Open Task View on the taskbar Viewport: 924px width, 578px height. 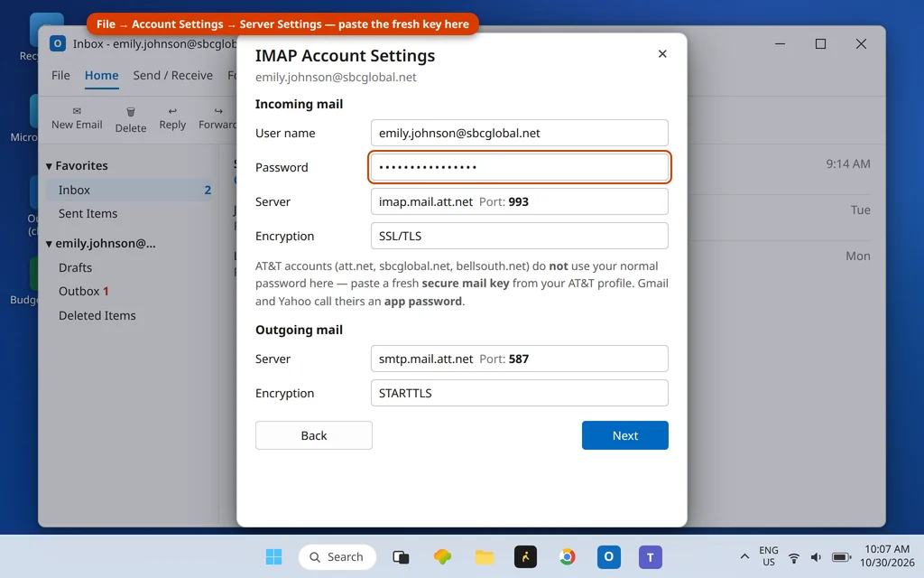click(x=401, y=556)
